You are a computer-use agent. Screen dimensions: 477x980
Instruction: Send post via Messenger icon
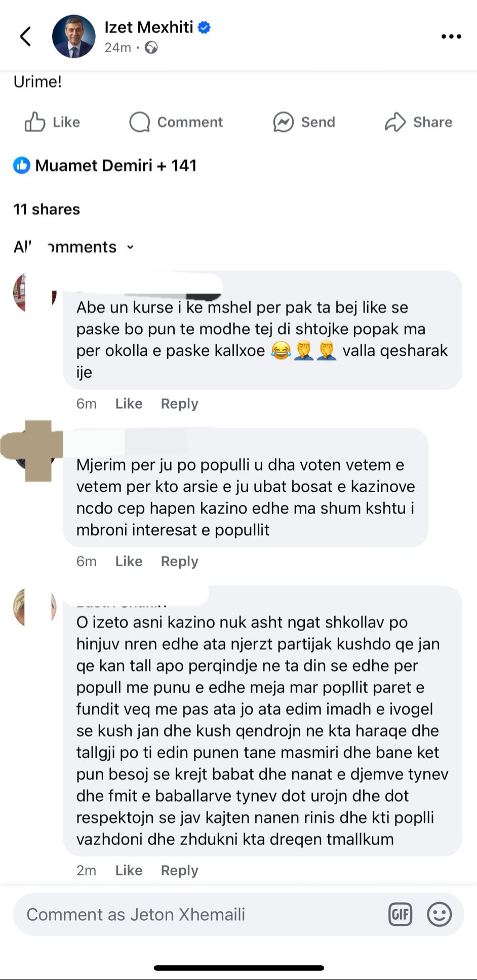(x=284, y=122)
